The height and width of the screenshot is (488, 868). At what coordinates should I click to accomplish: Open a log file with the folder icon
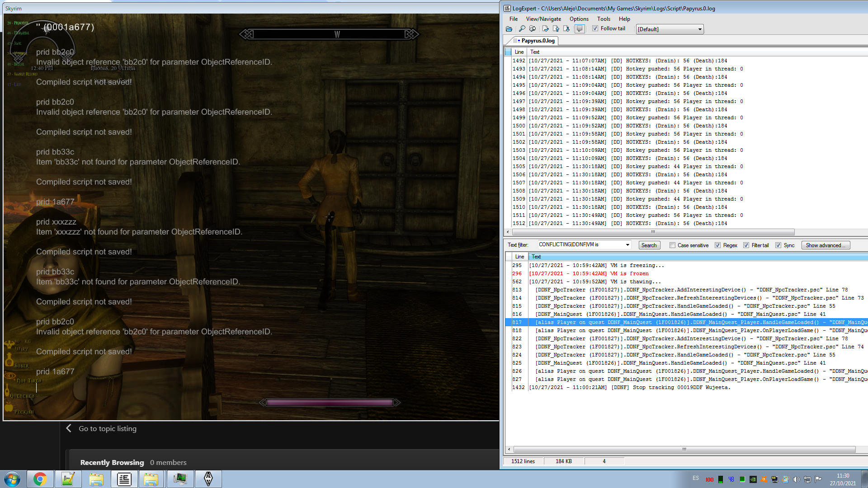click(509, 29)
